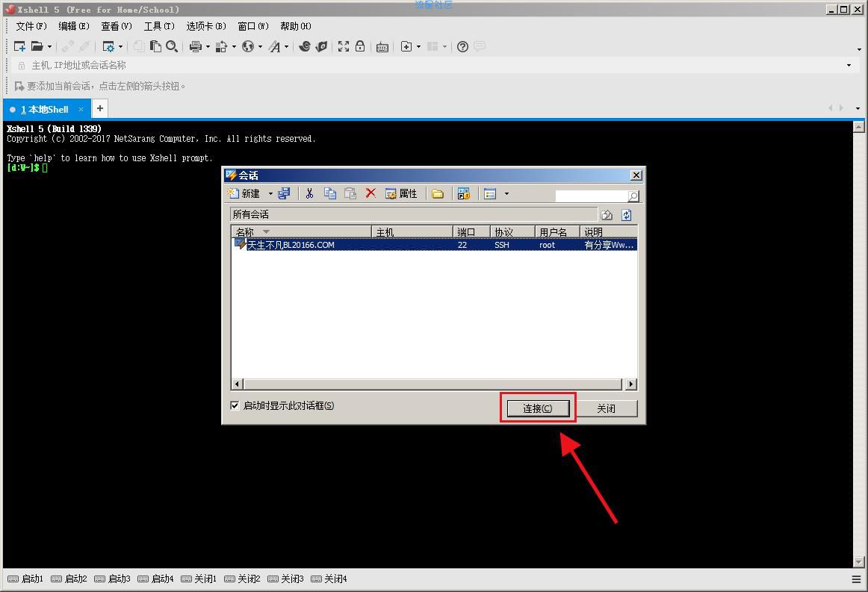Expand the properties gear dropdown arrow
The width and height of the screenshot is (868, 592).
tap(121, 46)
